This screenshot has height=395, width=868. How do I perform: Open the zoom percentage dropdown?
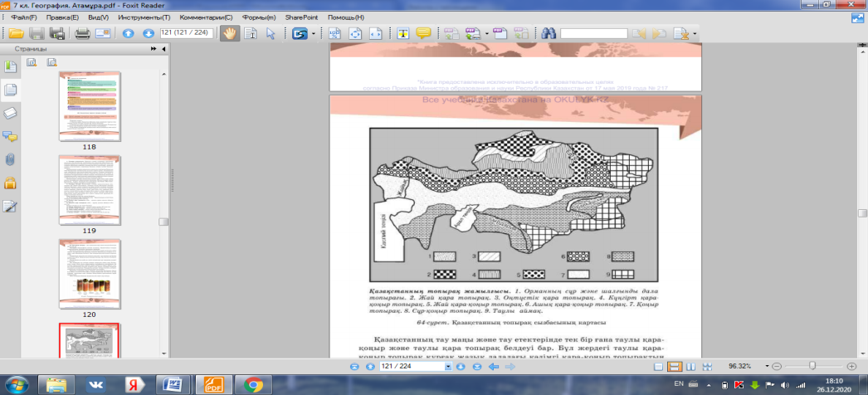point(767,366)
